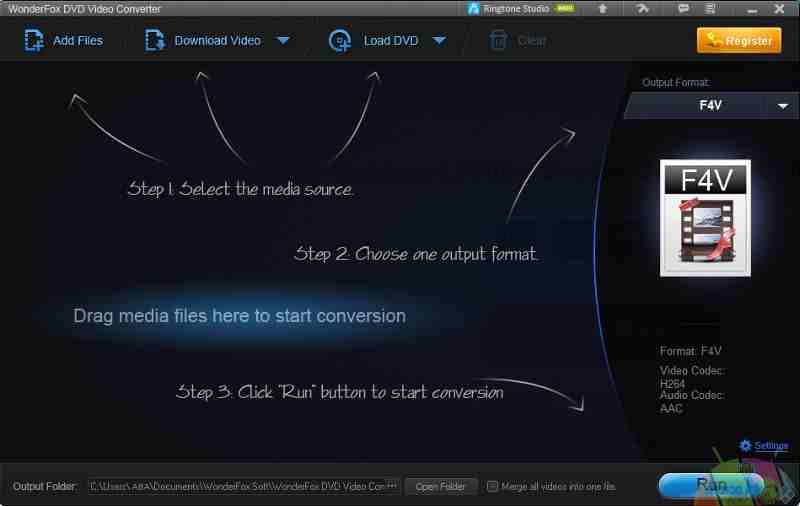Click the key-shaped icon in title bar

pyautogui.click(x=643, y=8)
